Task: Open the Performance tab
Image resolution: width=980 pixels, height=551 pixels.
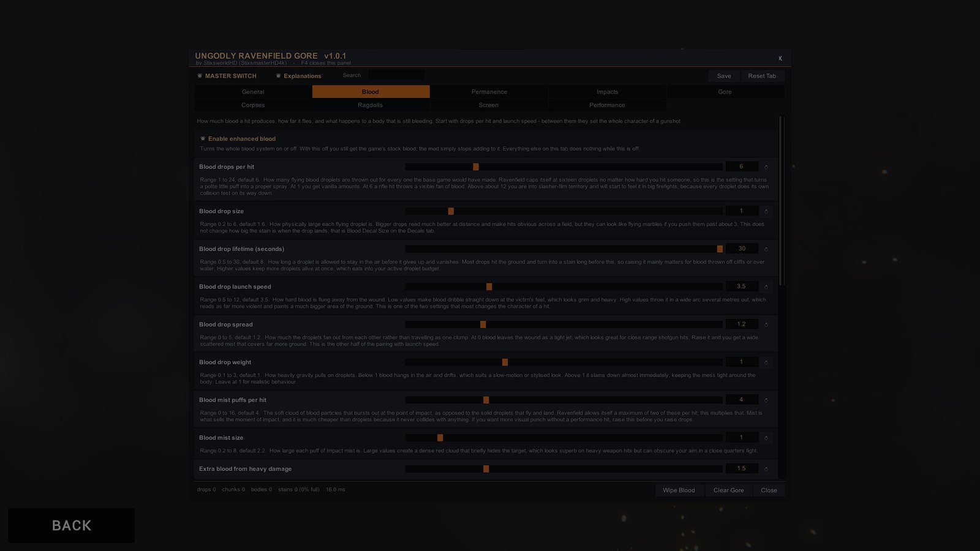Action: pyautogui.click(x=607, y=105)
